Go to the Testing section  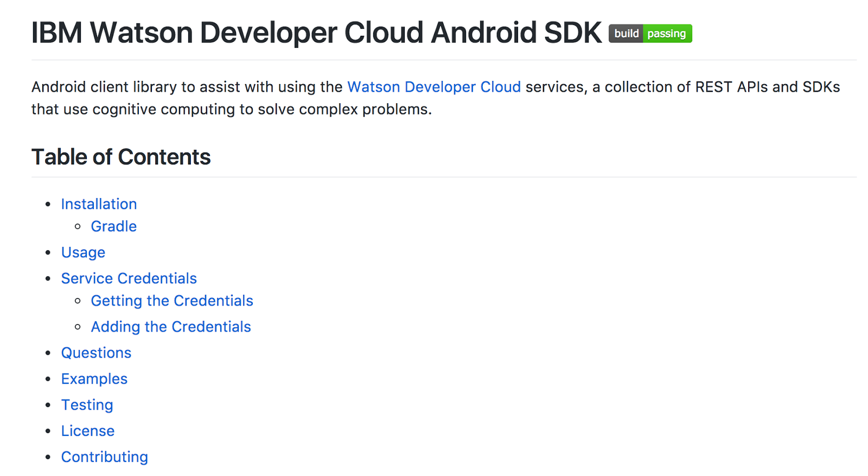[x=87, y=405]
